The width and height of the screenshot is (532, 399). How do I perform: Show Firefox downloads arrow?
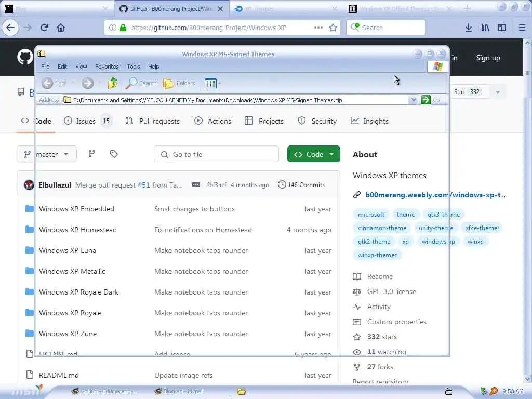(x=468, y=28)
